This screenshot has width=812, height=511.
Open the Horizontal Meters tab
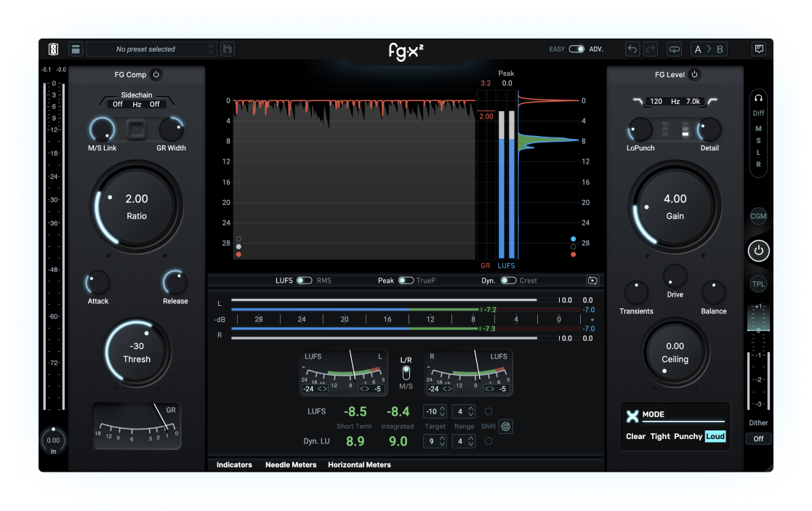coord(359,465)
